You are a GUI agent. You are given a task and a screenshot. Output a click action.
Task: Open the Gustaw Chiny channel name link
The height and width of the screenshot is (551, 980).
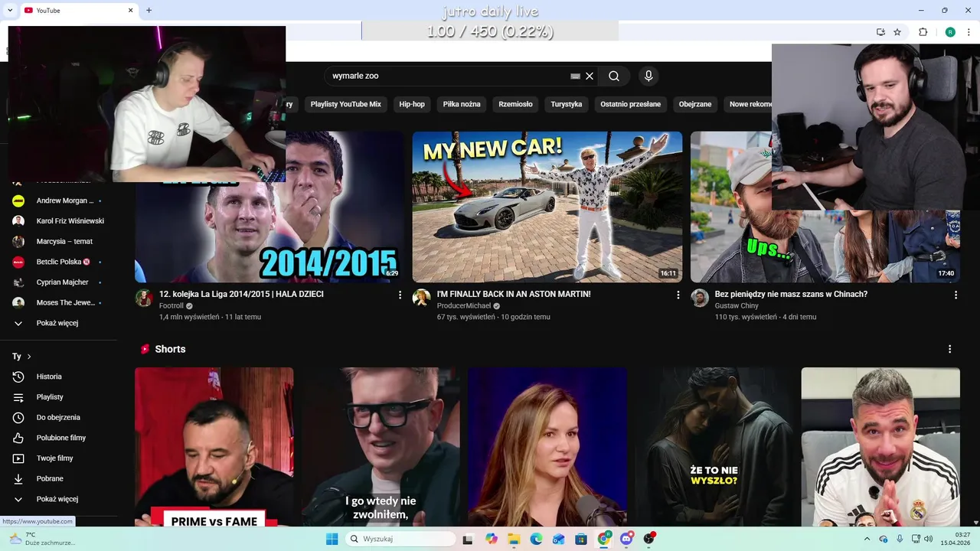click(737, 306)
